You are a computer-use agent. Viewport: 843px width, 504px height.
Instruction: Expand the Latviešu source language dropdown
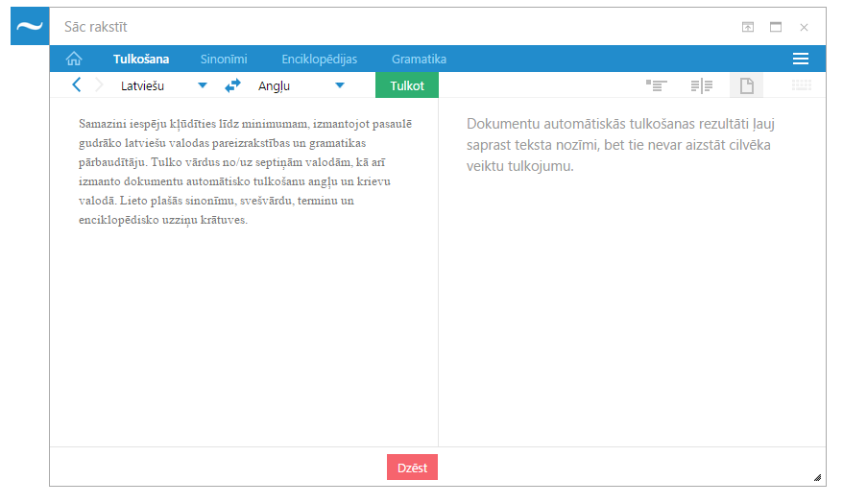[202, 85]
